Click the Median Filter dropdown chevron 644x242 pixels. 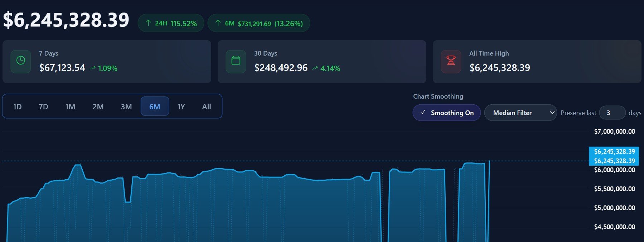tap(552, 113)
